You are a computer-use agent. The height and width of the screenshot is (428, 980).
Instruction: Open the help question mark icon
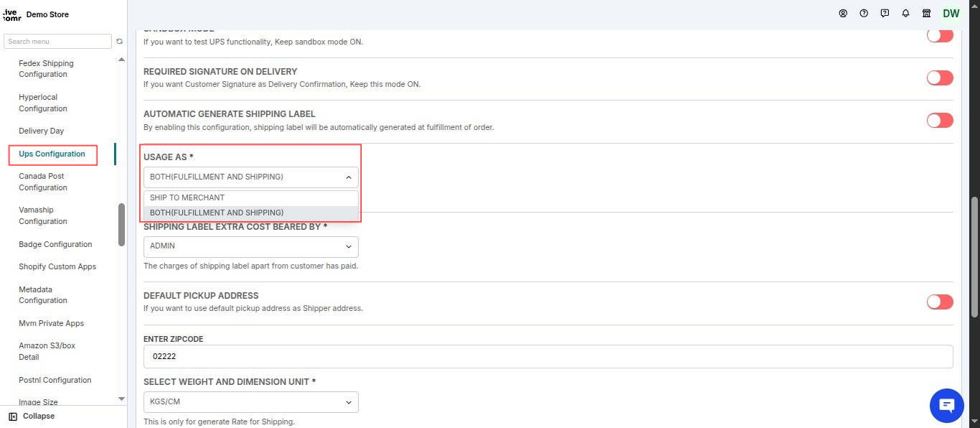864,14
